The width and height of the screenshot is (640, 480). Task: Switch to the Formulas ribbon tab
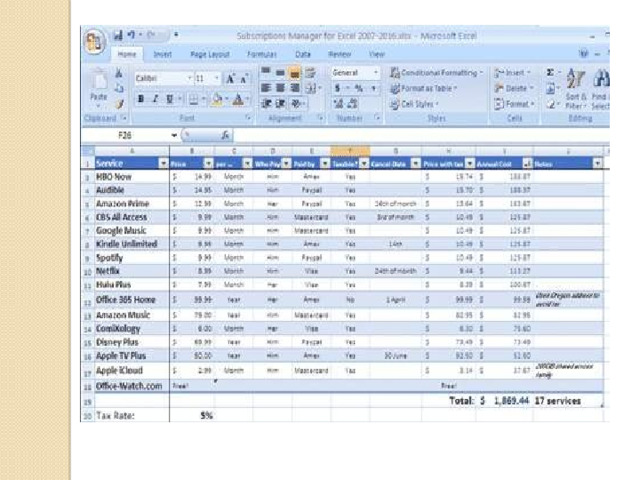(x=262, y=54)
